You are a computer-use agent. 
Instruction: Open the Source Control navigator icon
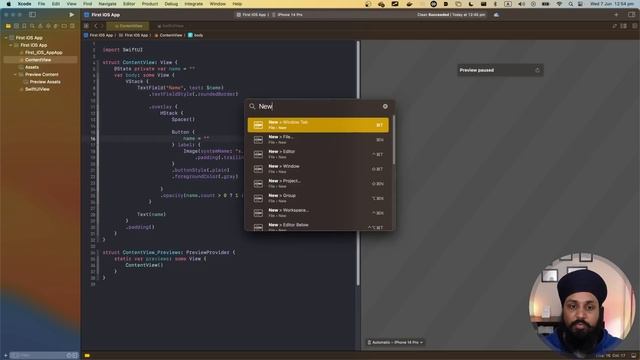[x=16, y=26]
